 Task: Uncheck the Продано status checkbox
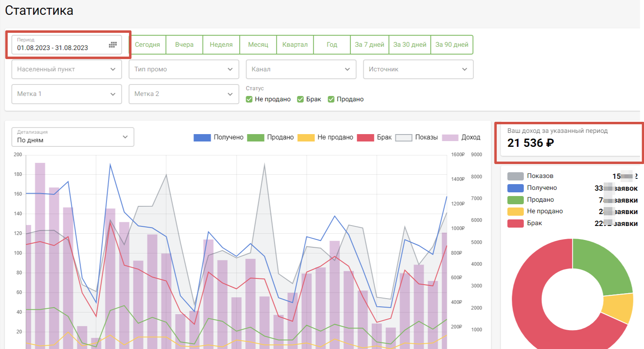point(331,99)
